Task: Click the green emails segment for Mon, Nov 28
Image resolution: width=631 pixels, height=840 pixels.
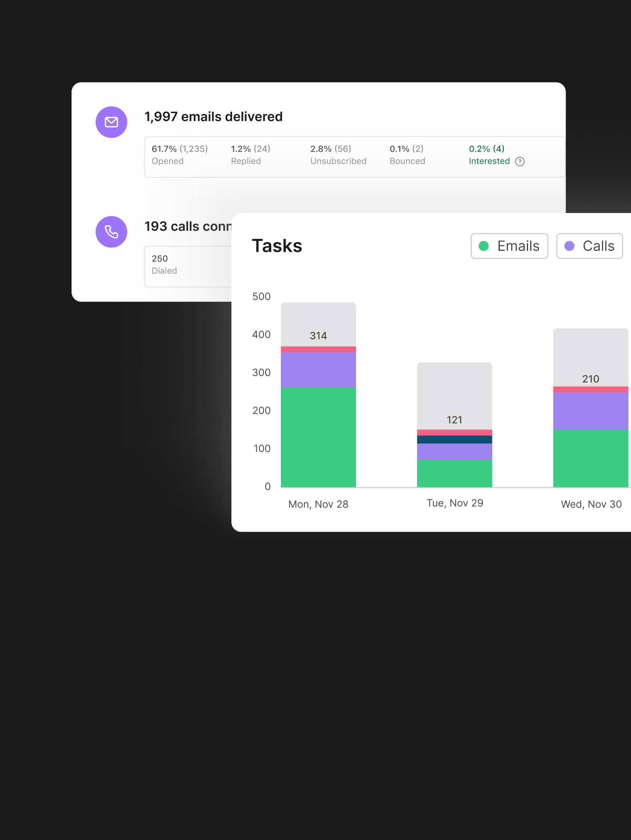Action: tap(318, 437)
